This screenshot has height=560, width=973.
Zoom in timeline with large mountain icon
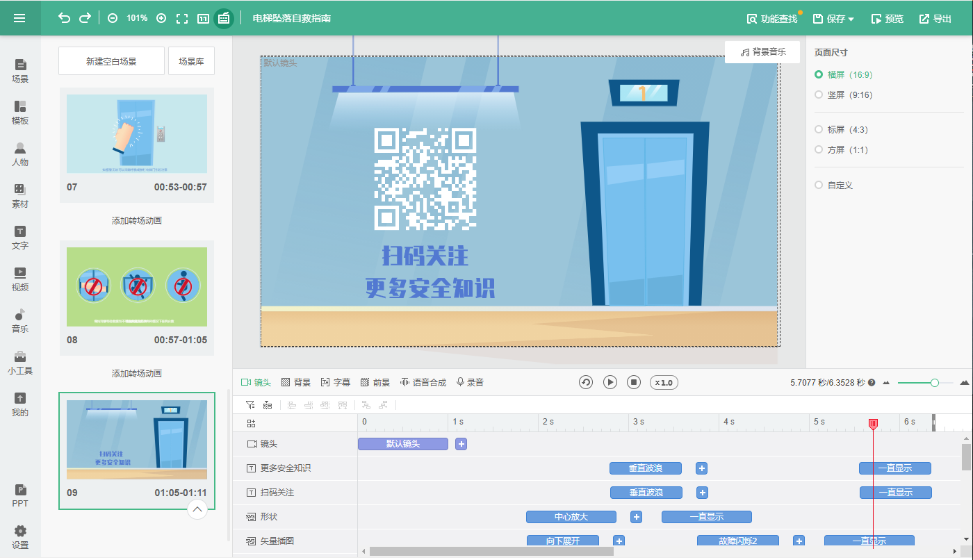[964, 382]
